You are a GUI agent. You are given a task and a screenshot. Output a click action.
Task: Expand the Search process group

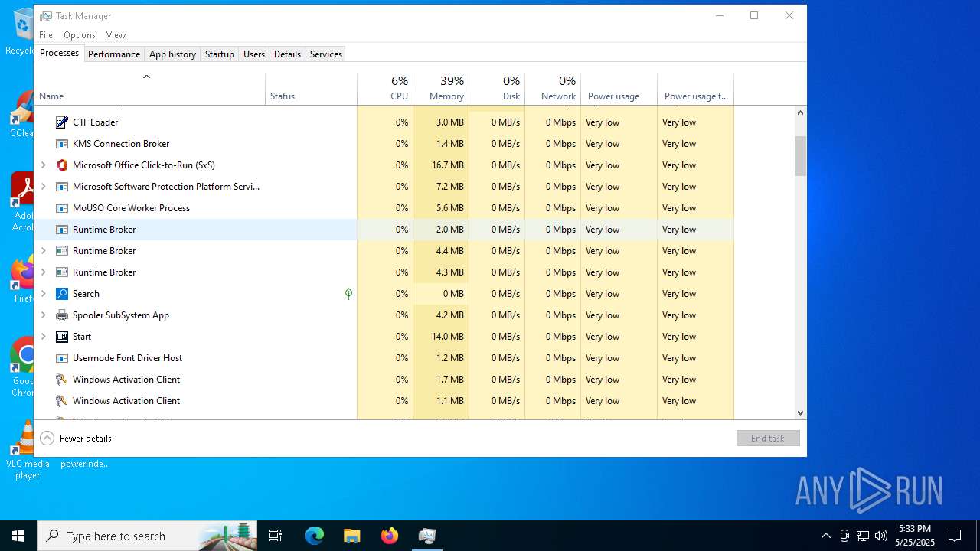tap(44, 294)
